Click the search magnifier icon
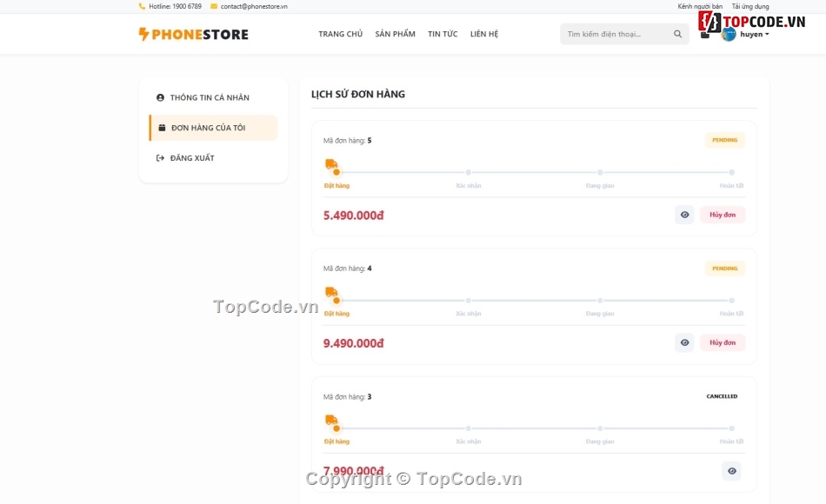Screen dimensions: 826x504 pos(678,33)
